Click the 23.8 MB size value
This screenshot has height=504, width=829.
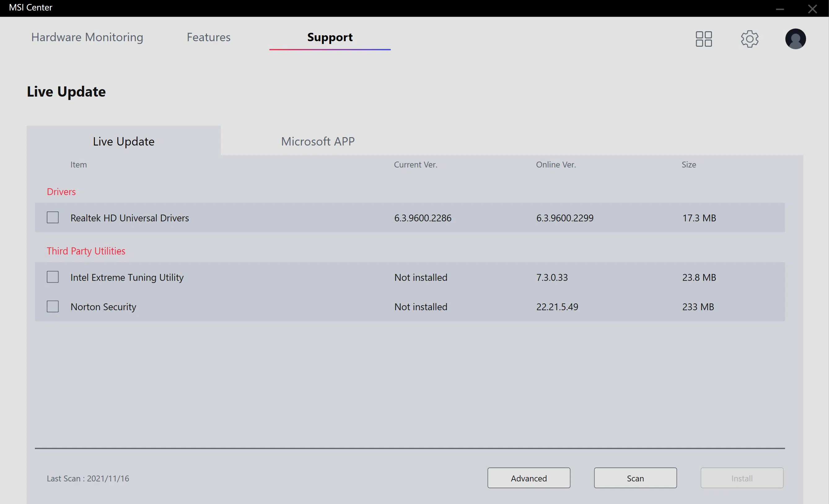(x=699, y=277)
